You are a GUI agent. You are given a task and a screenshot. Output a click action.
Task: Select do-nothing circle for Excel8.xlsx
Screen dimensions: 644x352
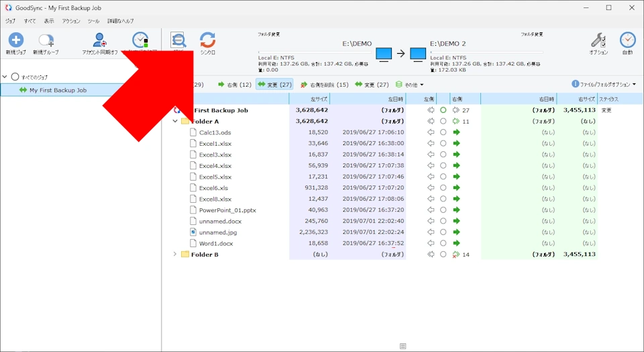click(443, 199)
